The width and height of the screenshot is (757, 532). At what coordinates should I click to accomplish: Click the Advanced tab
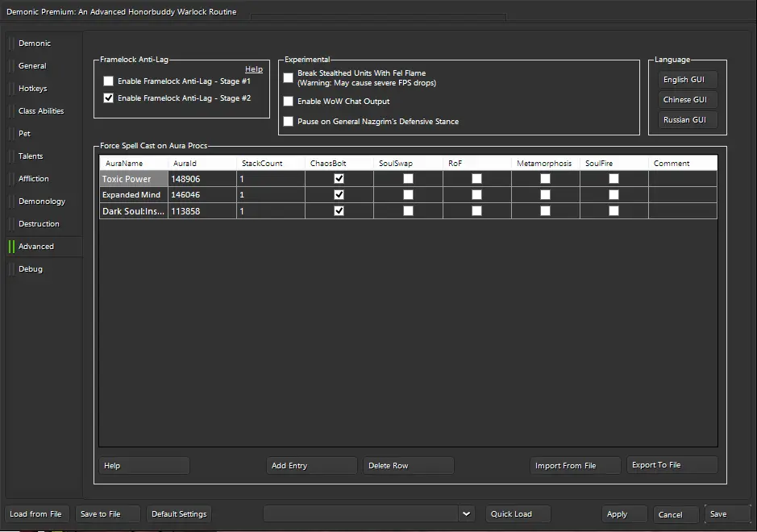tap(44, 246)
